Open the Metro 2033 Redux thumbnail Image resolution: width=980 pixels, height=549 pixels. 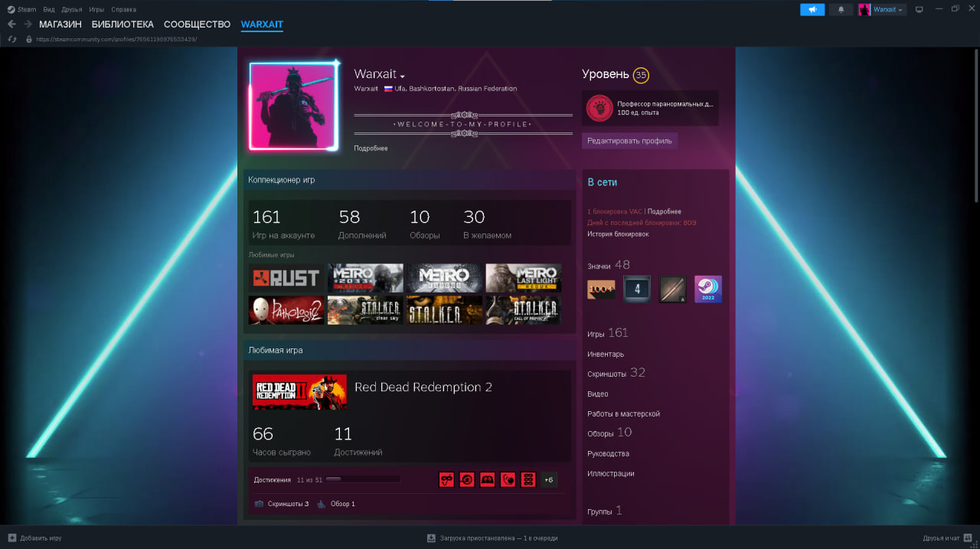click(x=365, y=278)
